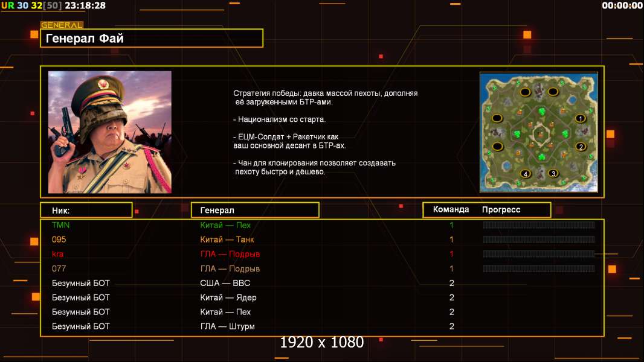The image size is (644, 362).
Task: Click team number 1 in TMN row
Action: click(451, 225)
